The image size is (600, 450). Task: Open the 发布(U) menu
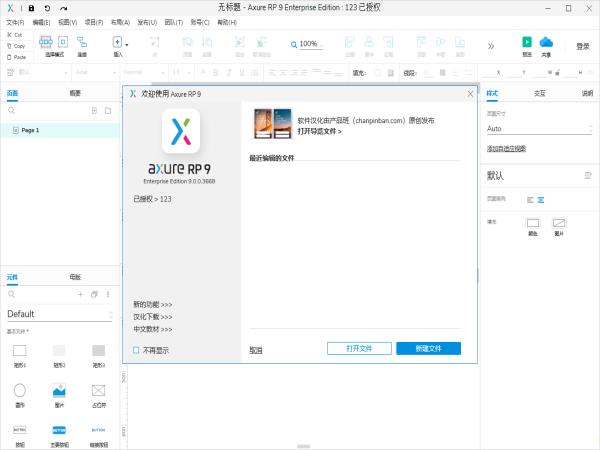point(147,23)
